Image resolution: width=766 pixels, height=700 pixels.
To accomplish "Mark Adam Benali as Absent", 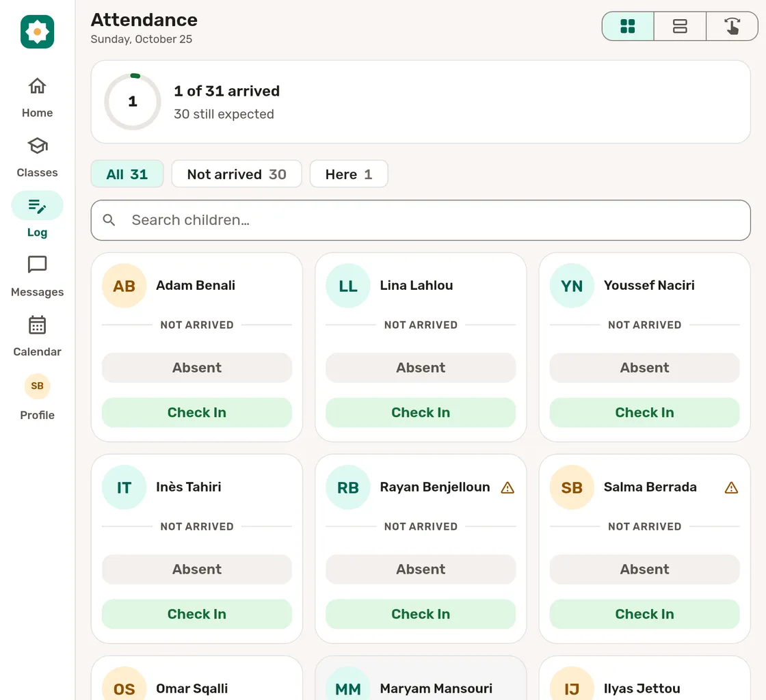I will coord(197,368).
